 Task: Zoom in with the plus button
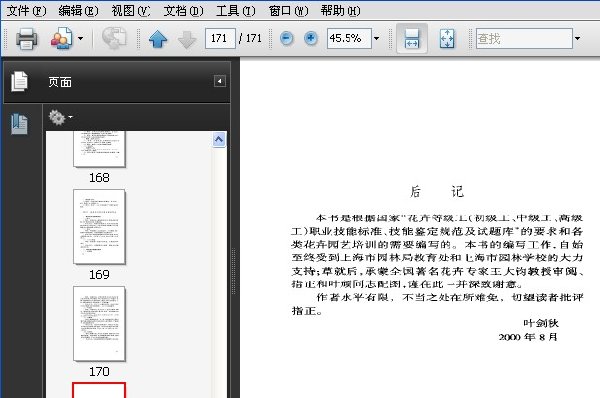[311, 38]
